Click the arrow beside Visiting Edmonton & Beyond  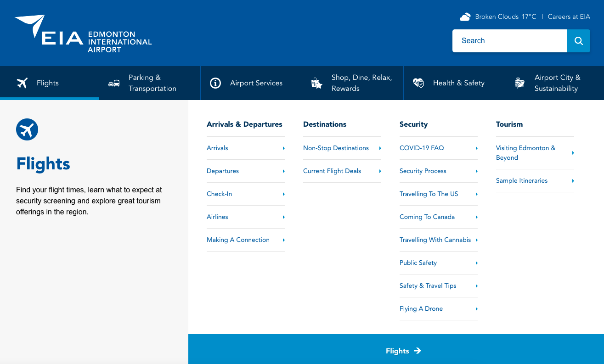pyautogui.click(x=573, y=153)
